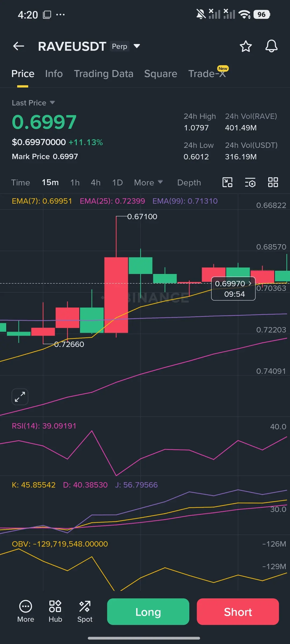
Task: Open the More menu icon at bottom
Action: pos(26,612)
